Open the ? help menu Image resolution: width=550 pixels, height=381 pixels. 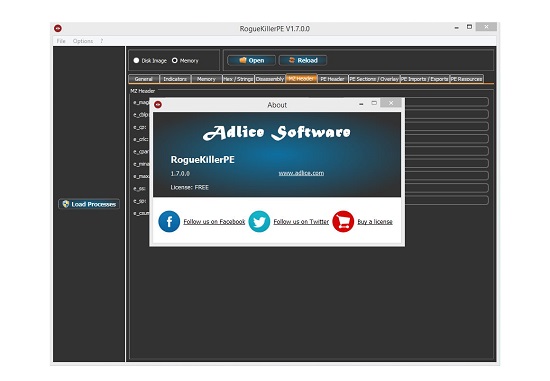(102, 41)
